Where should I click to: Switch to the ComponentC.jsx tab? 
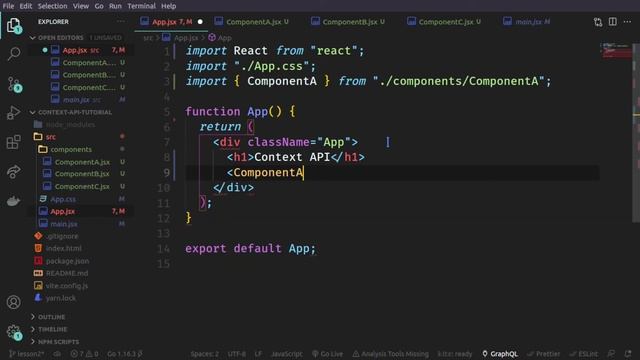(x=444, y=22)
